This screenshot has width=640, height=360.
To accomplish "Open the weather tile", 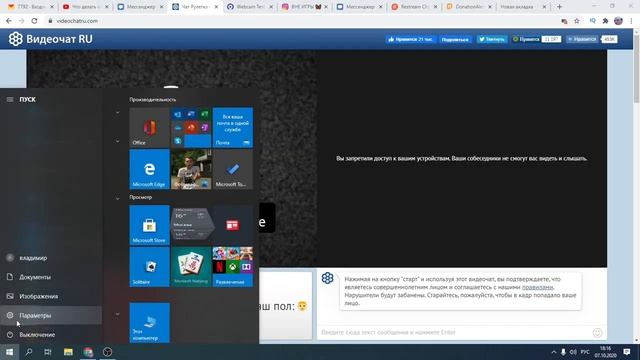I will pyautogui.click(x=191, y=225).
